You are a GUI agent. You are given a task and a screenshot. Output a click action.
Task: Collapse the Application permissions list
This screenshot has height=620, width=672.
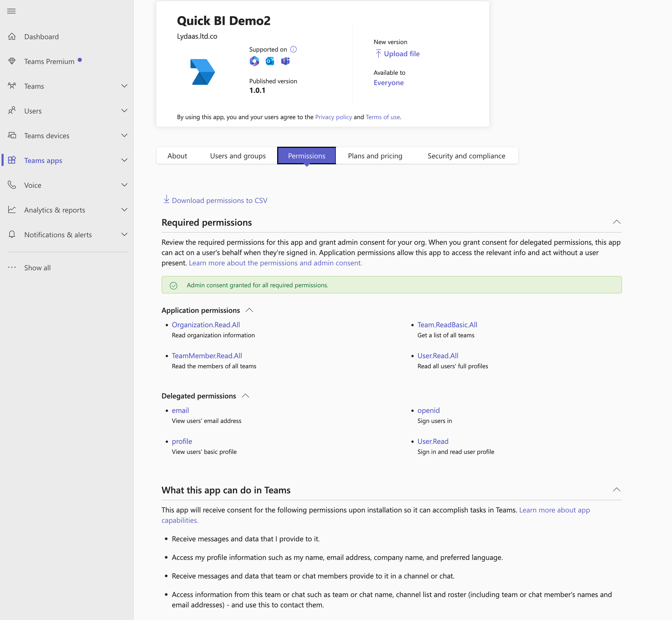tap(249, 310)
